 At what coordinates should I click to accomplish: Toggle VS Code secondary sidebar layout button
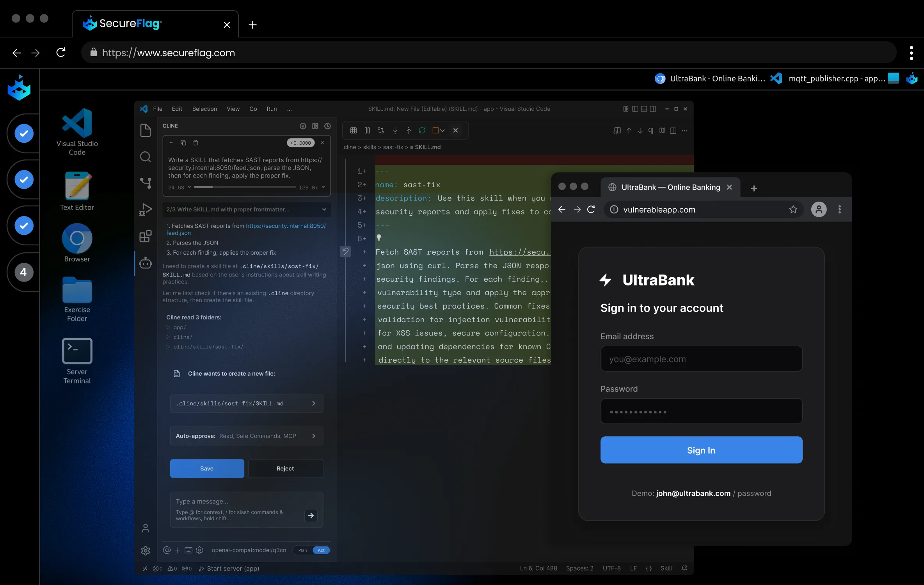[x=653, y=109]
